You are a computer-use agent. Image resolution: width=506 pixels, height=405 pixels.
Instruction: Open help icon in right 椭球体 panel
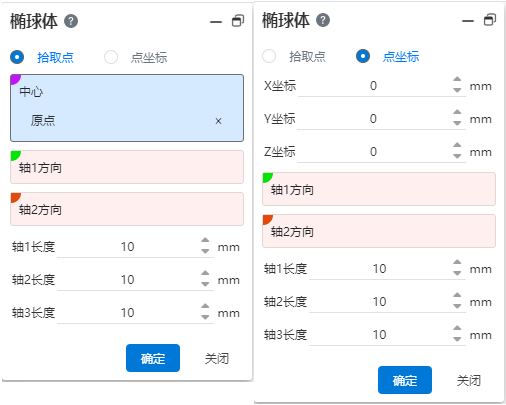323,20
